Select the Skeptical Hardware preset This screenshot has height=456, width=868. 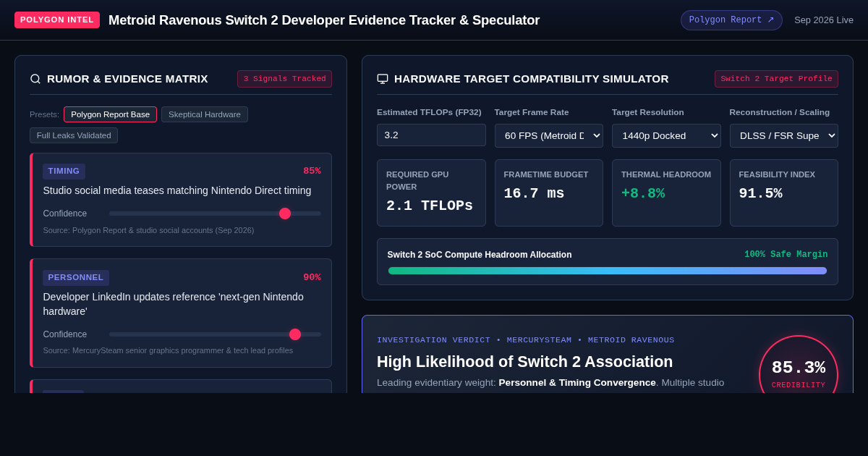tap(205, 114)
